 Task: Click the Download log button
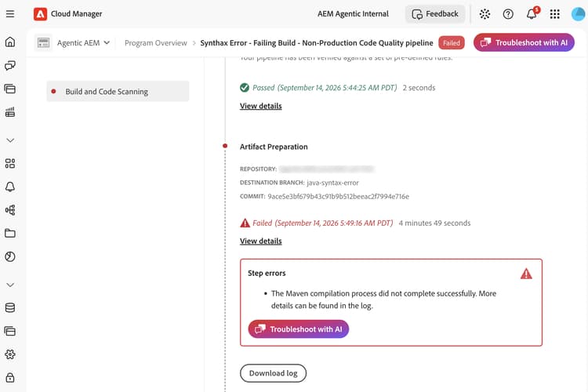click(273, 373)
